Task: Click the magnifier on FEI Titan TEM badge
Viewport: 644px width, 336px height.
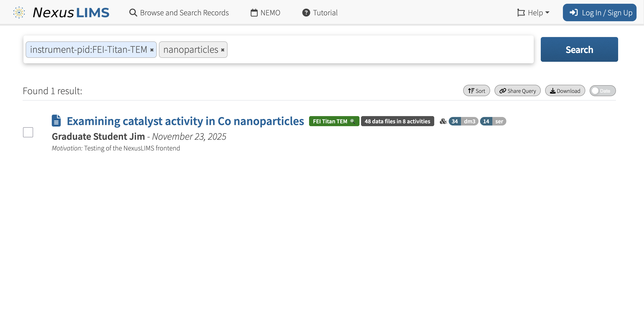Action: point(352,121)
